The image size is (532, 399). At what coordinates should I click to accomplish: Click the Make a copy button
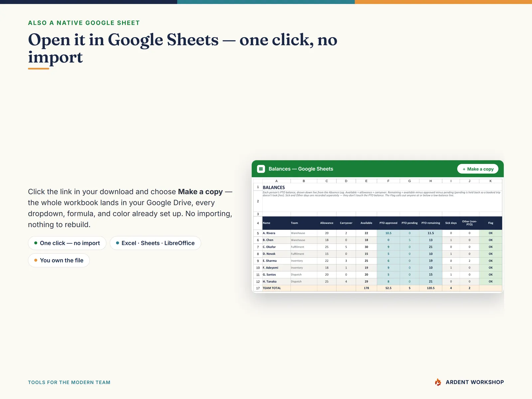[478, 169]
